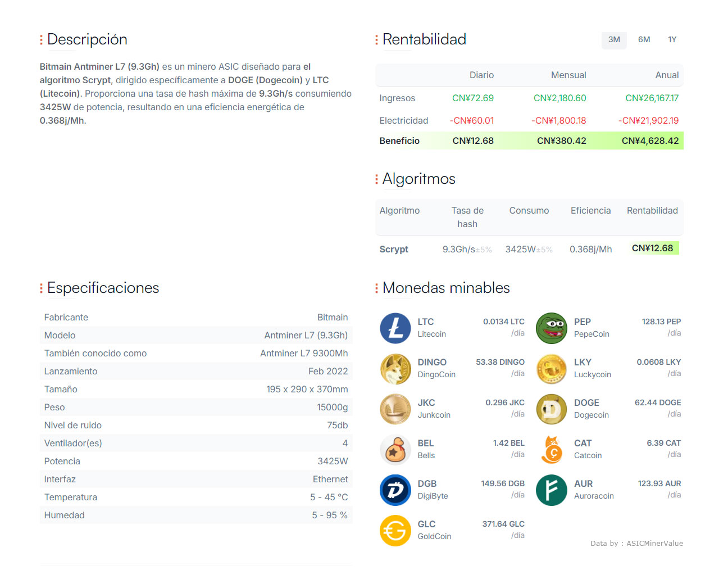Click the Rentabilidad section heading
Image resolution: width=728 pixels, height=579 pixels.
[424, 40]
